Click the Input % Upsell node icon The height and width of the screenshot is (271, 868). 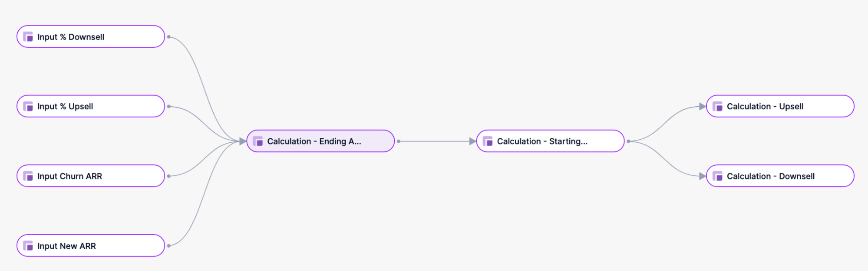pyautogui.click(x=28, y=106)
